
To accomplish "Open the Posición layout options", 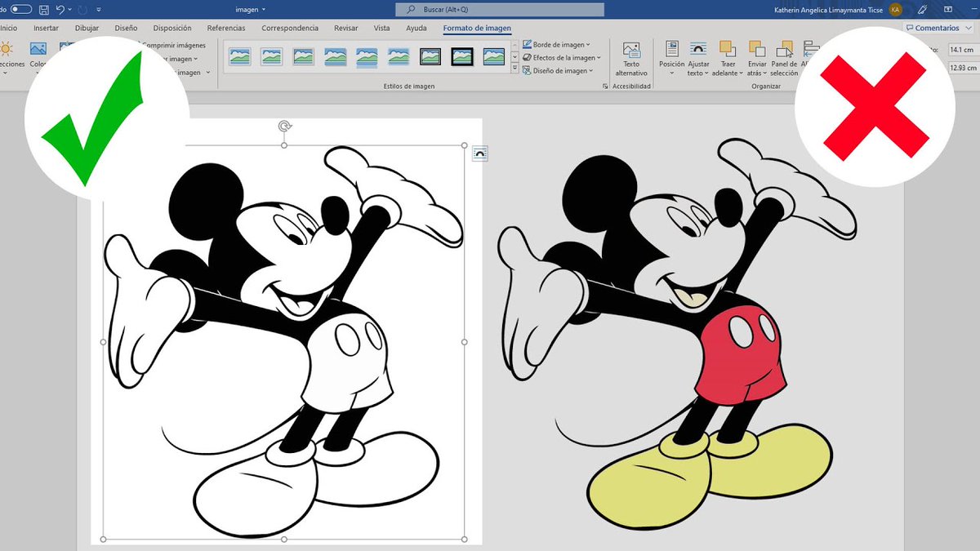I will pyautogui.click(x=671, y=60).
